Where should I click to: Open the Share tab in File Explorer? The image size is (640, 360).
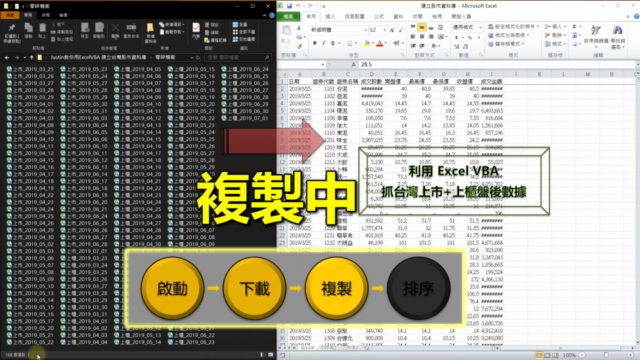click(46, 16)
